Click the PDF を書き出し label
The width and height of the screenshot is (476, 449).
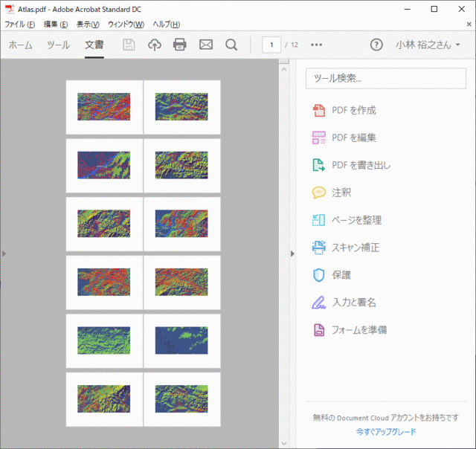[361, 165]
